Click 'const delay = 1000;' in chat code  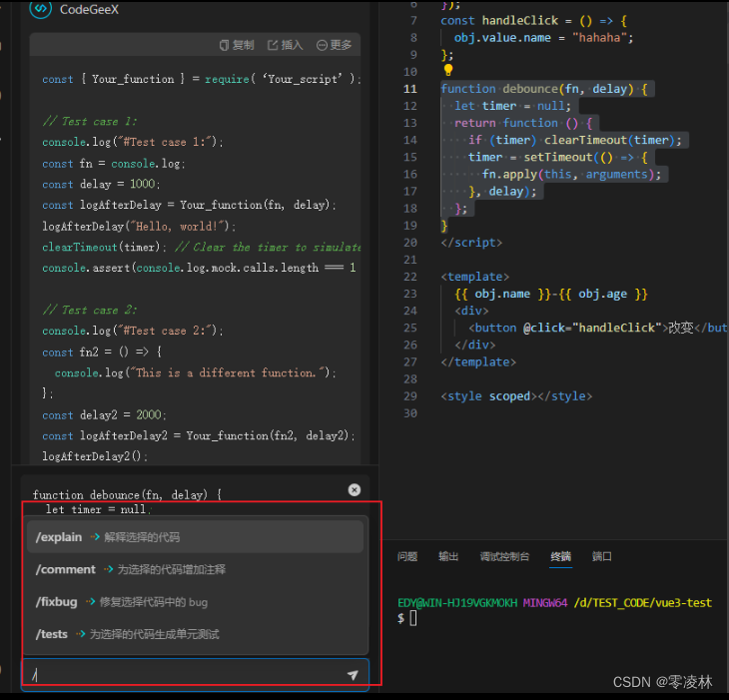(x=101, y=184)
